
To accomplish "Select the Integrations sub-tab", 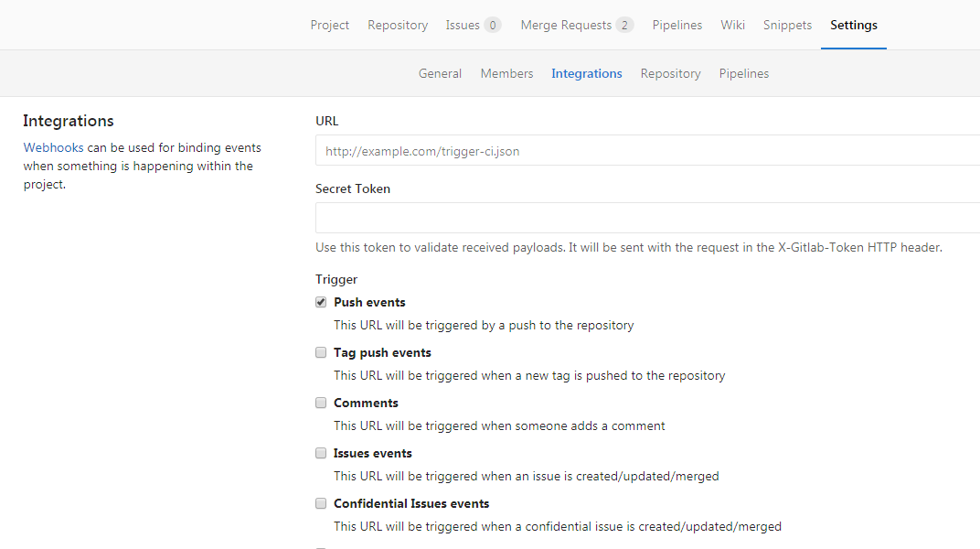I will (586, 74).
